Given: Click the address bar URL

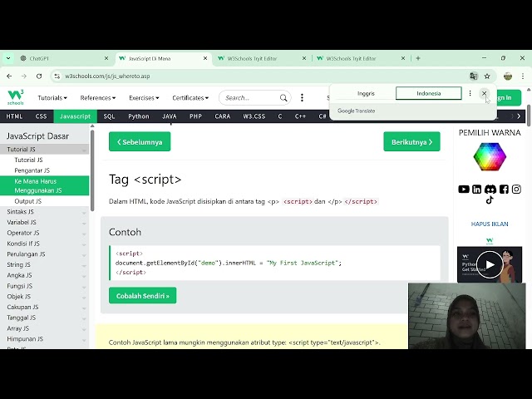Looking at the screenshot, I should click(x=107, y=76).
